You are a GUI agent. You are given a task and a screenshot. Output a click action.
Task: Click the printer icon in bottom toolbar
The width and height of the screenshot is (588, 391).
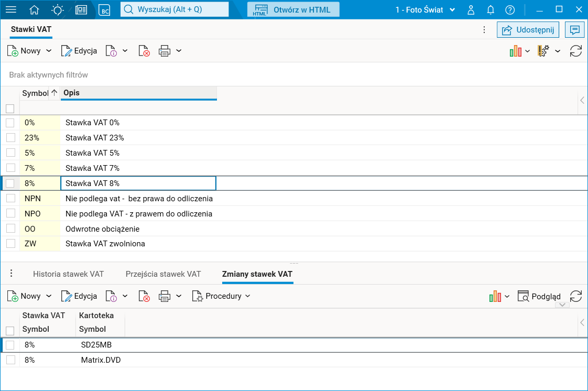click(165, 296)
